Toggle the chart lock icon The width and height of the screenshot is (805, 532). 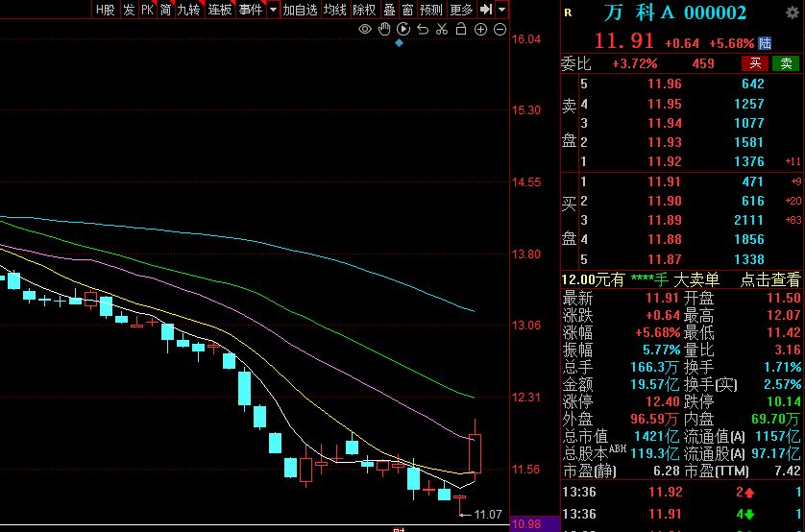tap(461, 29)
